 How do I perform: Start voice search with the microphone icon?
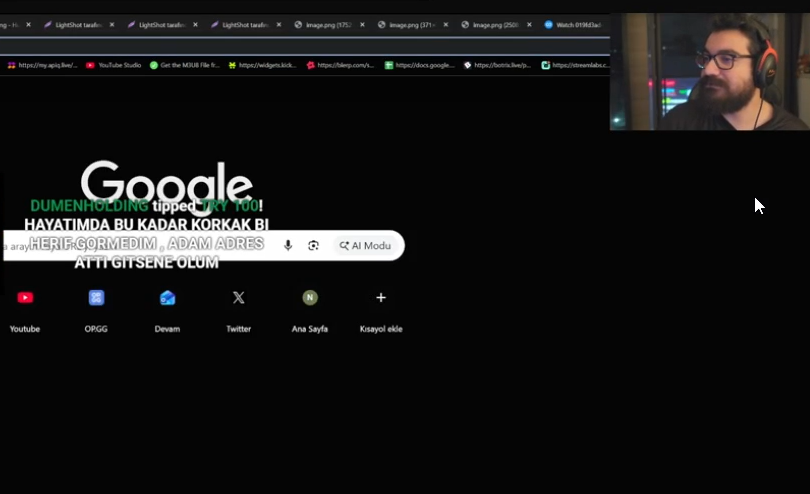288,245
